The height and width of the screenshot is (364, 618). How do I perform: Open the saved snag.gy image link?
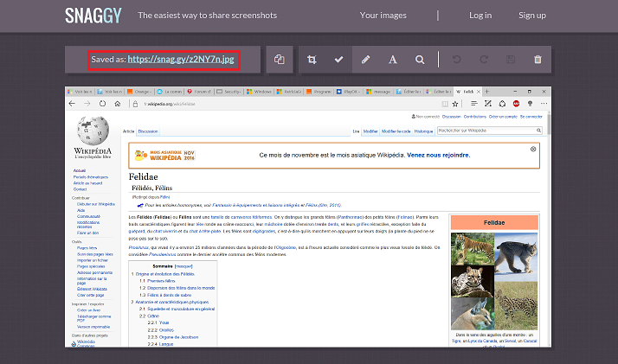tap(182, 60)
